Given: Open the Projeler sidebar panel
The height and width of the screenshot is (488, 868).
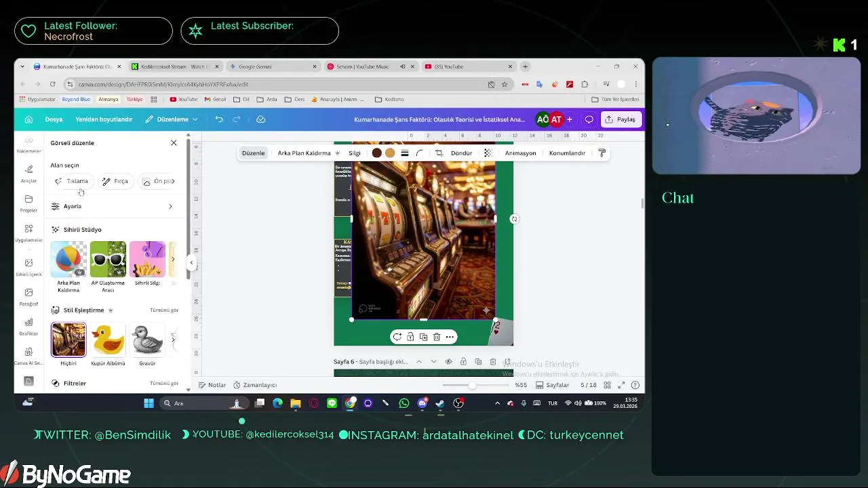Looking at the screenshot, I should pyautogui.click(x=28, y=203).
